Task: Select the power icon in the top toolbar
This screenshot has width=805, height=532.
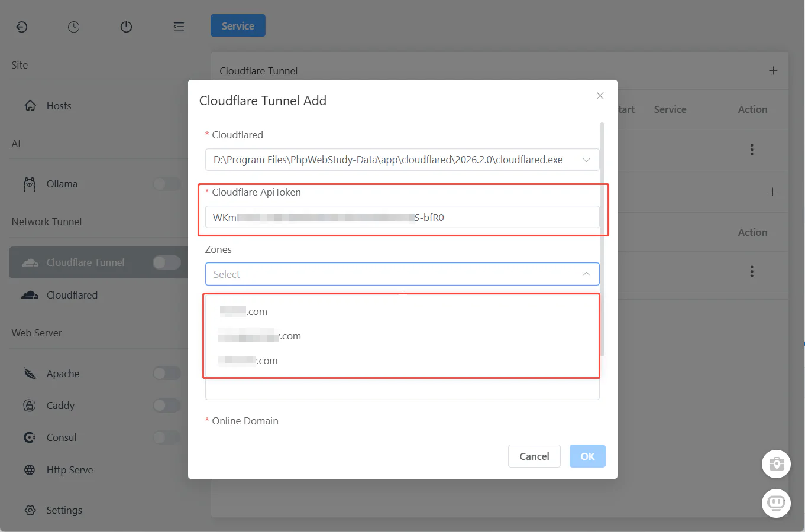Action: [126, 26]
